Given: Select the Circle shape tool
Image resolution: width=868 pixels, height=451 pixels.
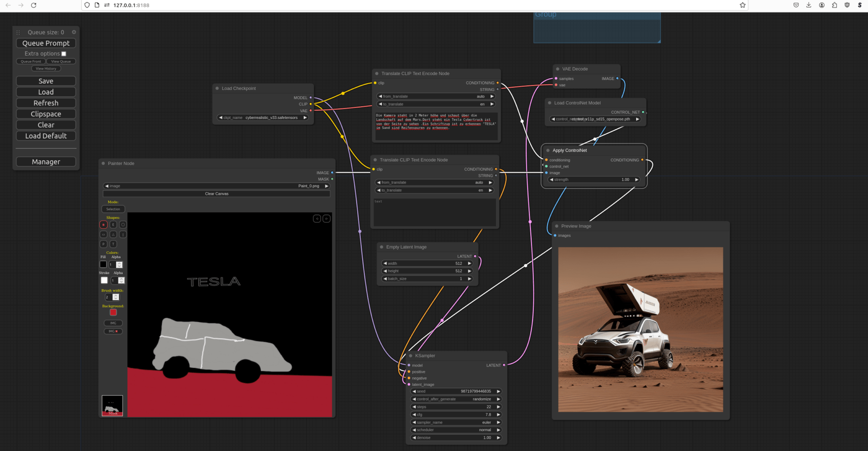Looking at the screenshot, I should tap(123, 225).
